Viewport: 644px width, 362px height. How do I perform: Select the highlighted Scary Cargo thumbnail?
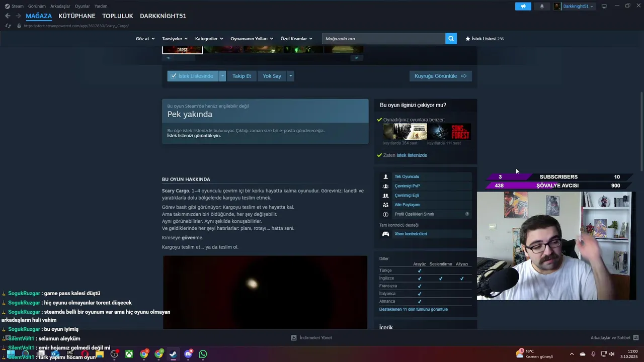[182, 50]
